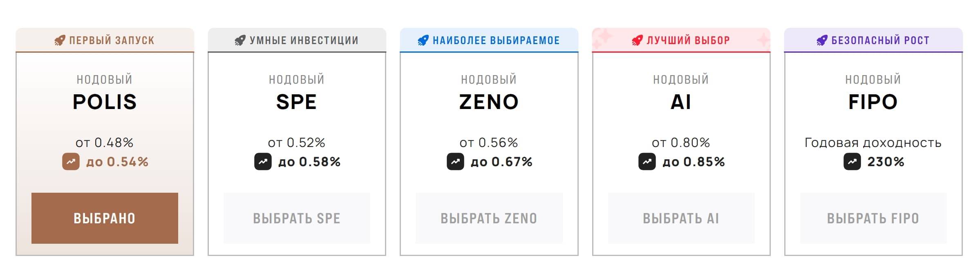
Task: Click the gray rocket icon beside УМНЫЕ ИНВЕСТИЦИИ
Action: tap(240, 40)
